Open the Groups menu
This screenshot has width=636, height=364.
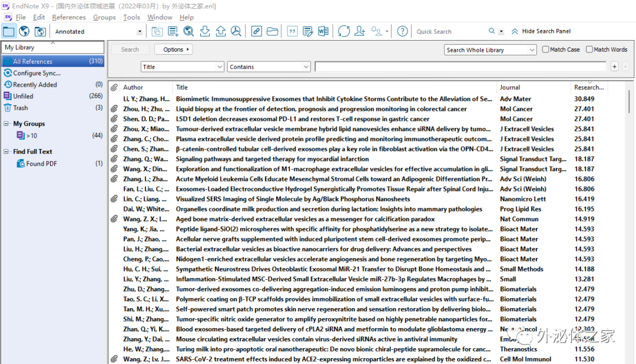pyautogui.click(x=104, y=17)
